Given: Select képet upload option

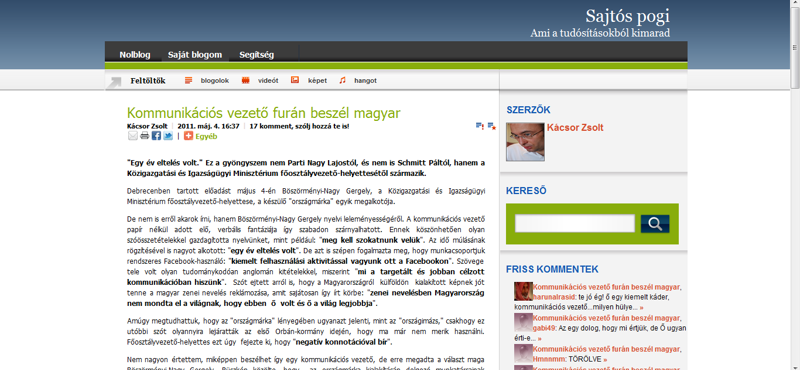Looking at the screenshot, I should [317, 81].
